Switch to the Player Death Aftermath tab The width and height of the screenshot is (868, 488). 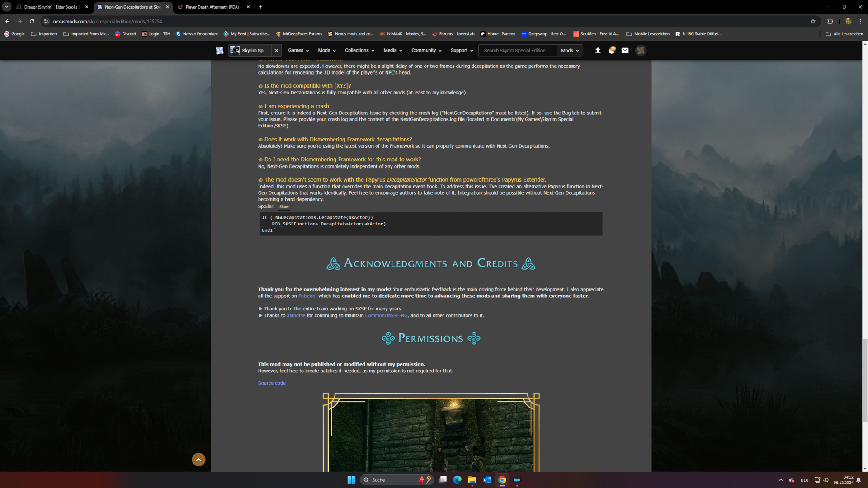(212, 7)
